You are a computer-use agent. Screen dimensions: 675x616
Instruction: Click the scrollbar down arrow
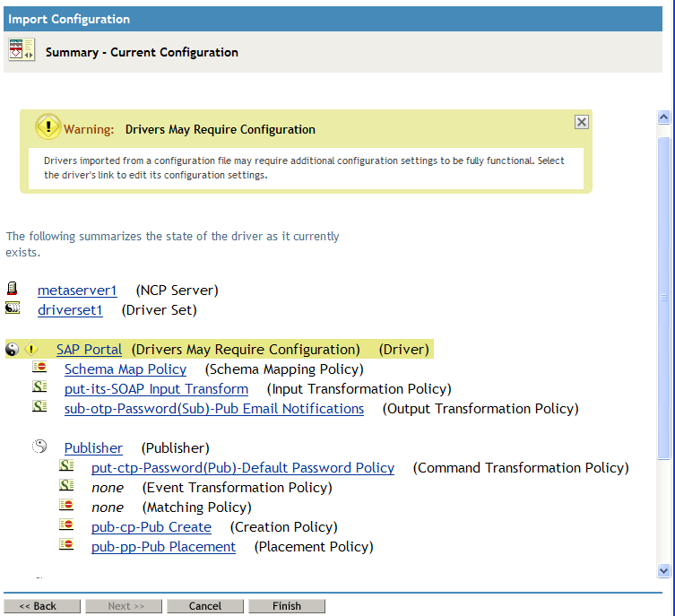click(x=663, y=570)
